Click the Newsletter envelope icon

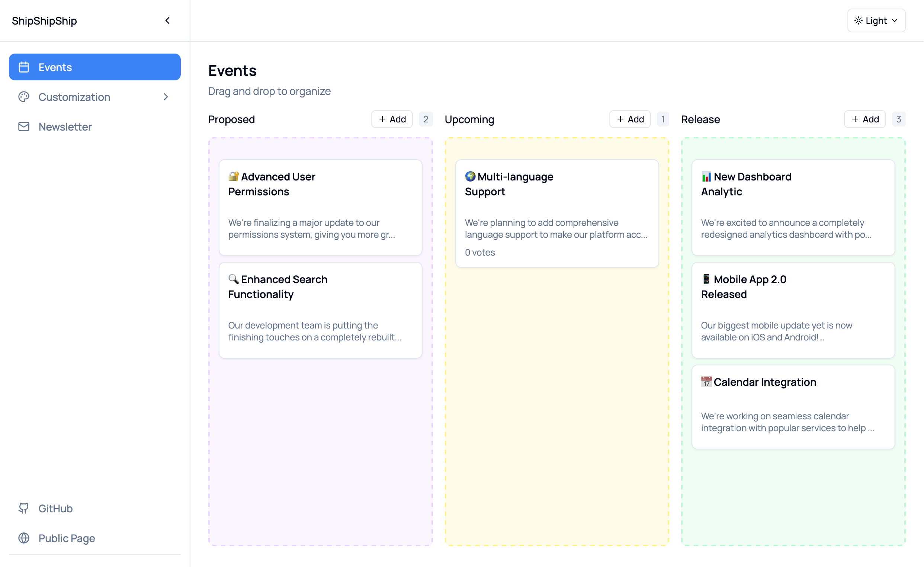point(24,127)
